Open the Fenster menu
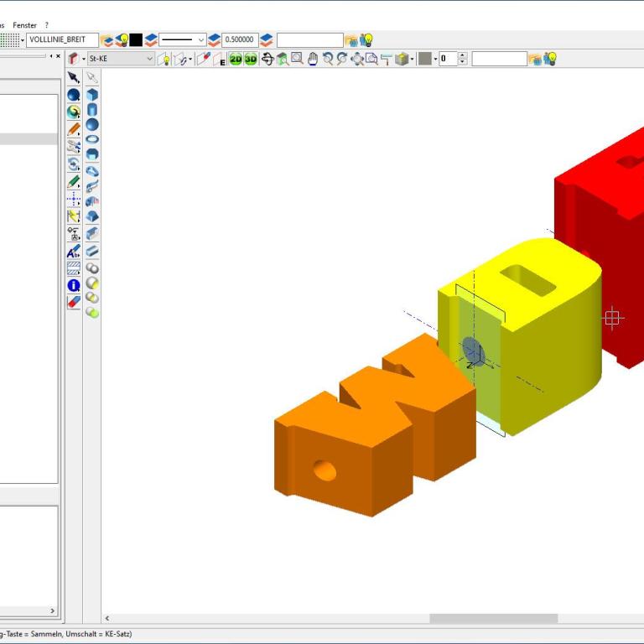 point(25,25)
